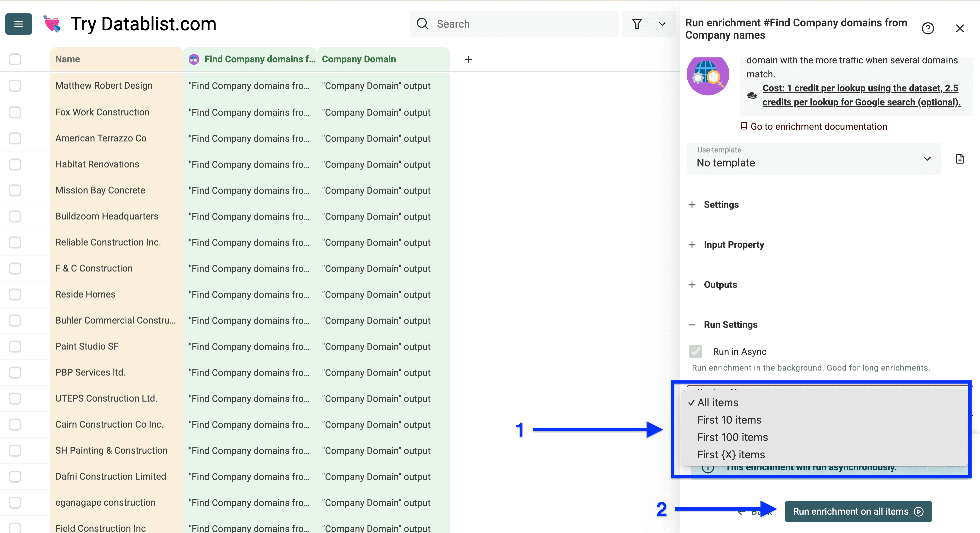Image resolution: width=980 pixels, height=533 pixels.
Task: Open the help question mark icon
Action: pyautogui.click(x=927, y=29)
